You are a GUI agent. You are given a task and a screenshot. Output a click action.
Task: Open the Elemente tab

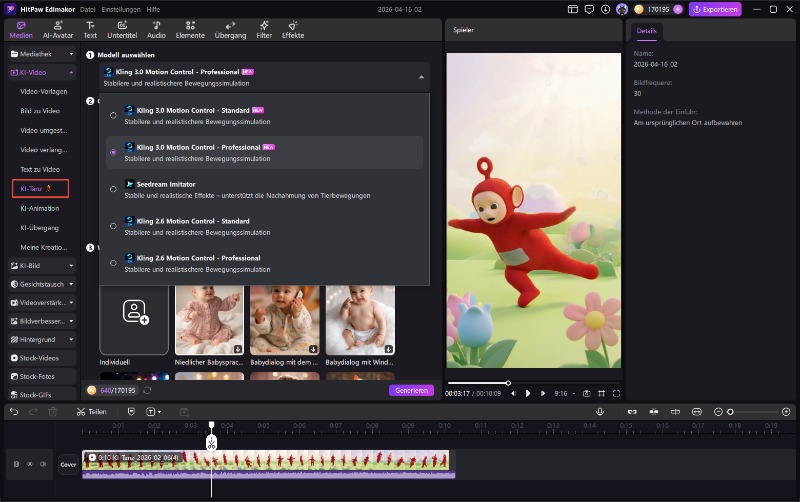190,30
